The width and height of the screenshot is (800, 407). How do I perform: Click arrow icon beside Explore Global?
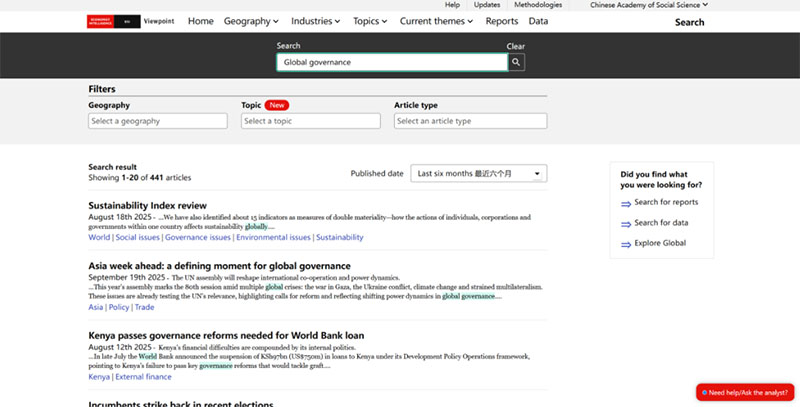[x=626, y=244]
